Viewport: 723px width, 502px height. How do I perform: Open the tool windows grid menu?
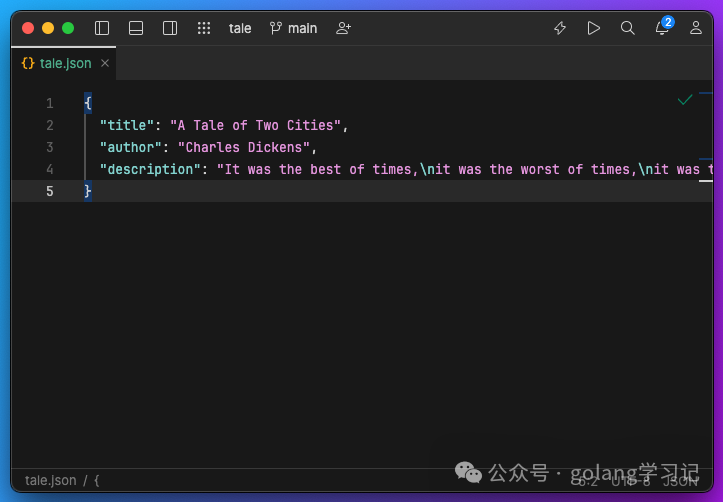204,28
